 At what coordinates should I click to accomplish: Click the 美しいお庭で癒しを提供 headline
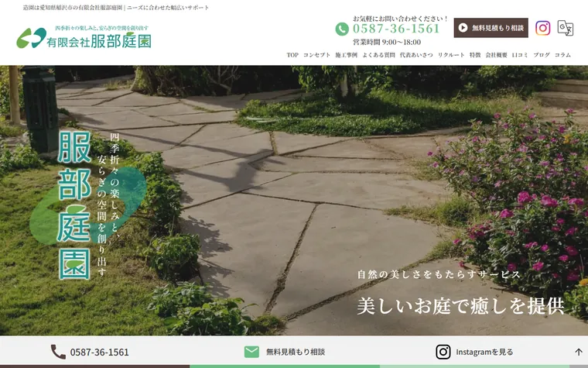click(x=461, y=306)
